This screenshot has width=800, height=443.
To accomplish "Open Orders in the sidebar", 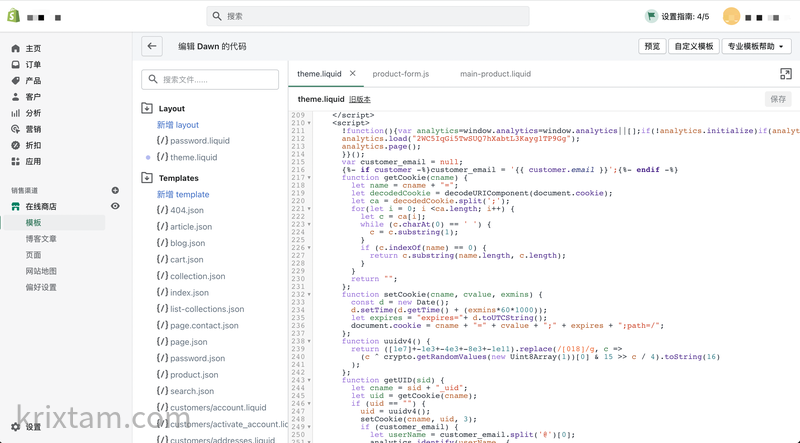I will [x=33, y=65].
